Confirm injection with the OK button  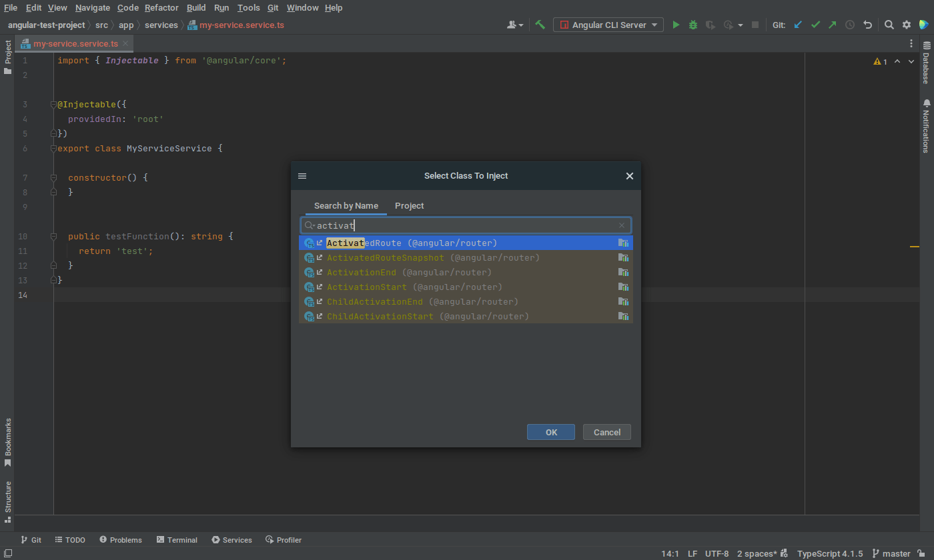coord(550,432)
